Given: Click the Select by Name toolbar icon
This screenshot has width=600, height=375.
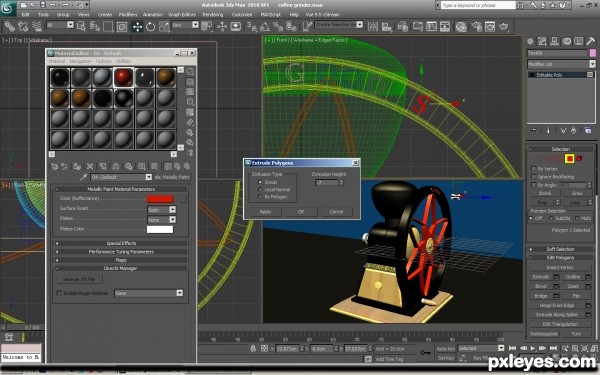Looking at the screenshot, I should point(95,26).
